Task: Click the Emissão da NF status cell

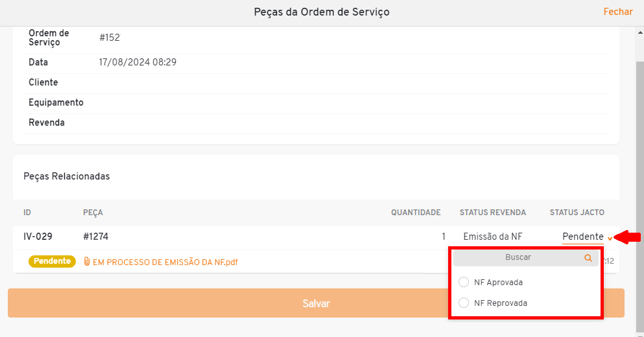Action: (x=493, y=237)
